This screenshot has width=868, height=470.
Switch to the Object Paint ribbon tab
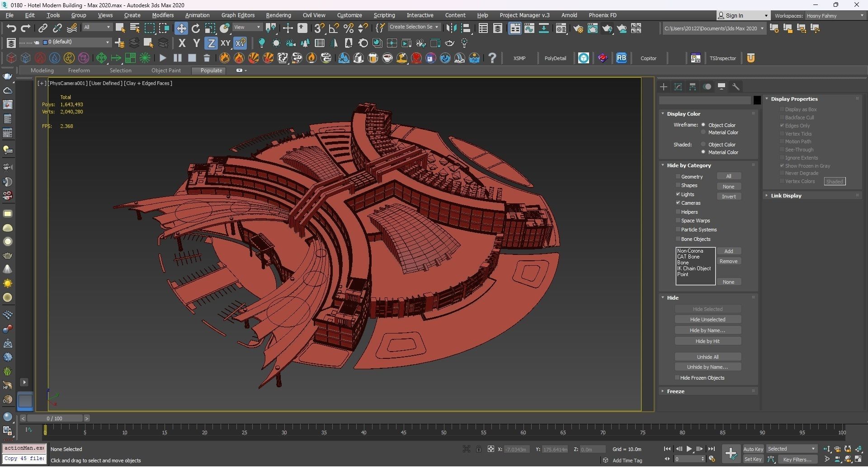[166, 70]
